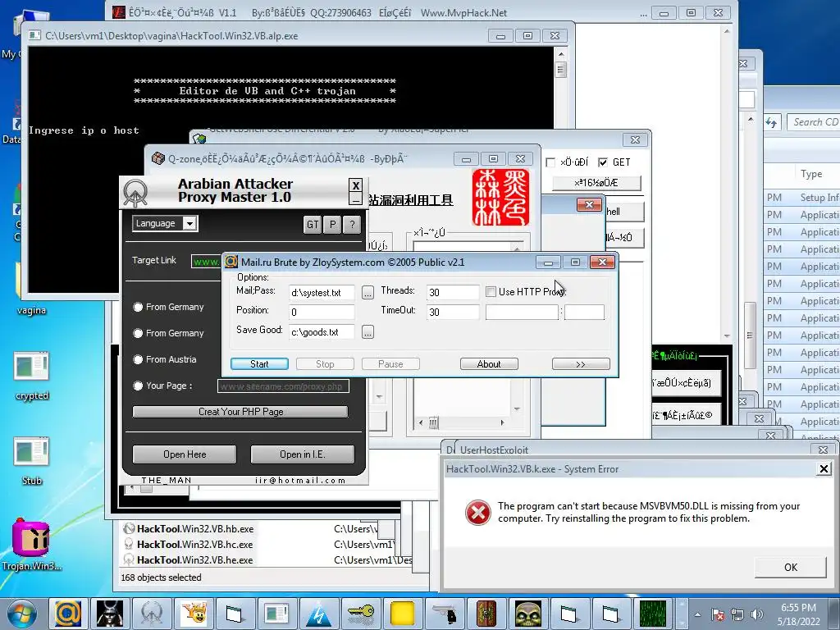The height and width of the screenshot is (630, 840).
Task: Open the pistol taskbar icon
Action: click(444, 614)
